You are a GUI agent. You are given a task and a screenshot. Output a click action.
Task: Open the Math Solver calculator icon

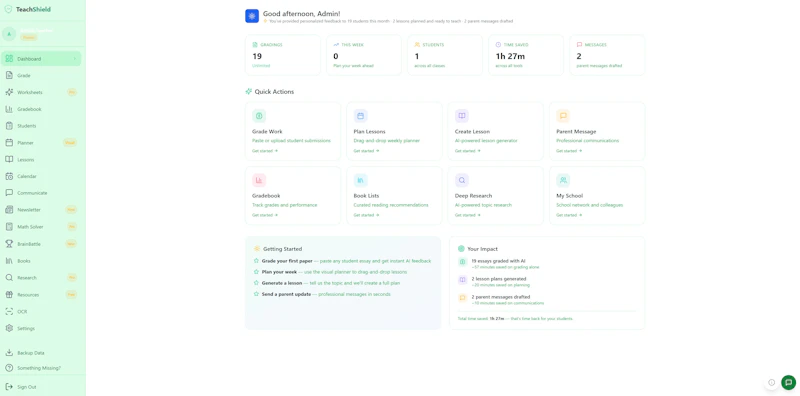pos(9,227)
